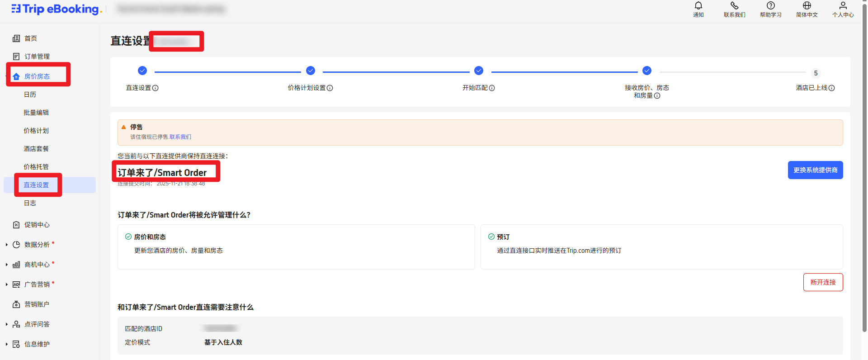Image resolution: width=868 pixels, height=360 pixels.
Task: Click the 更换系统提供商 button
Action: pyautogui.click(x=815, y=170)
